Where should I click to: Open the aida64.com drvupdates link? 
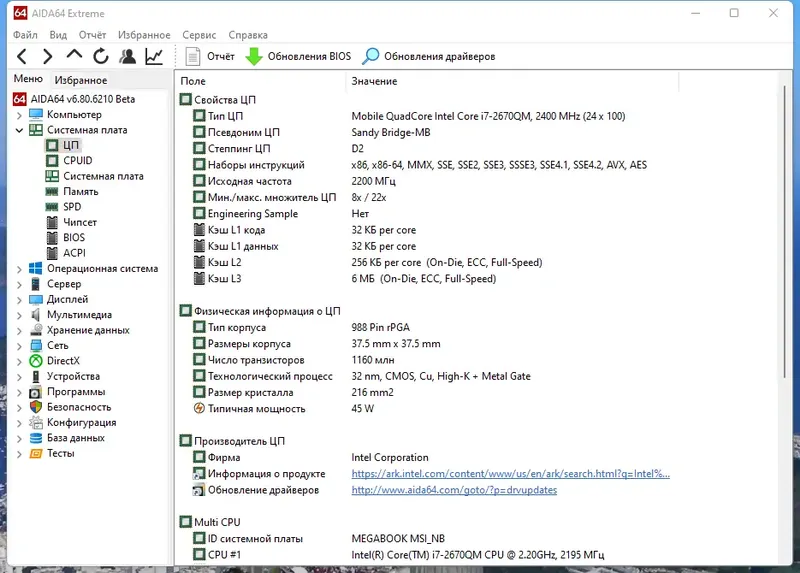coord(454,490)
